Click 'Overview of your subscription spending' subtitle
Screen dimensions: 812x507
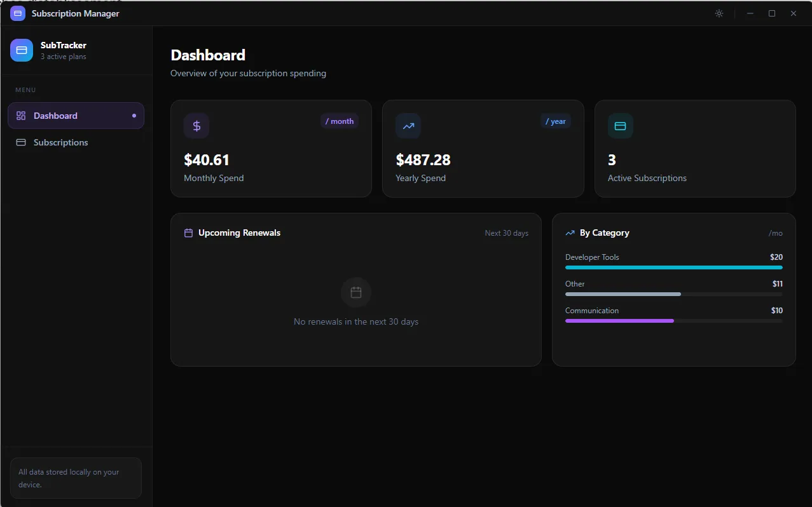coord(248,74)
